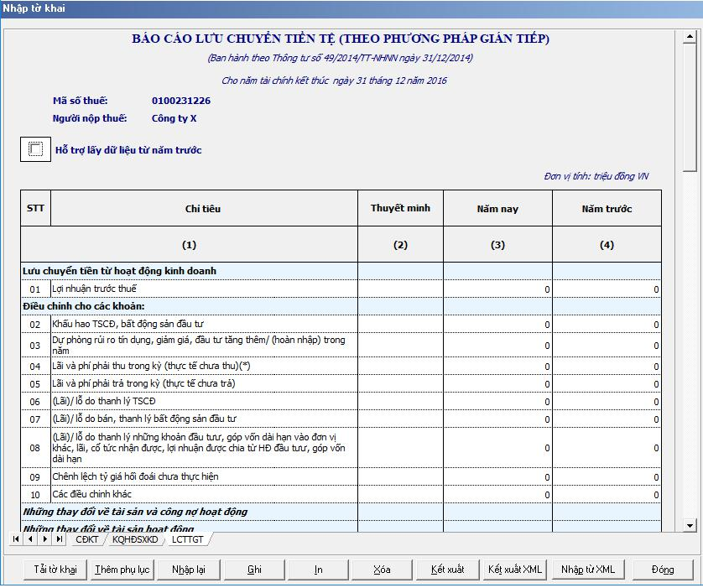Open the KQHĐSXKD sheet tab

click(135, 539)
